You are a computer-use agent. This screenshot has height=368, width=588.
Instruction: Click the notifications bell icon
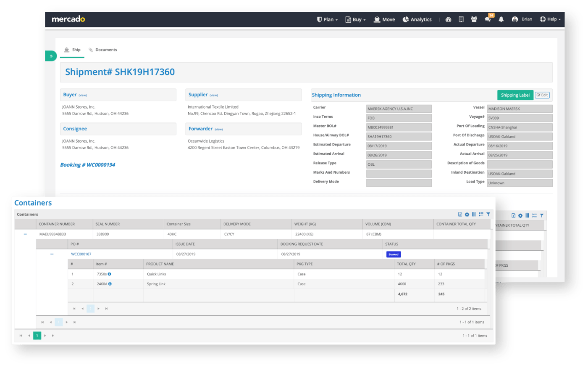(501, 19)
